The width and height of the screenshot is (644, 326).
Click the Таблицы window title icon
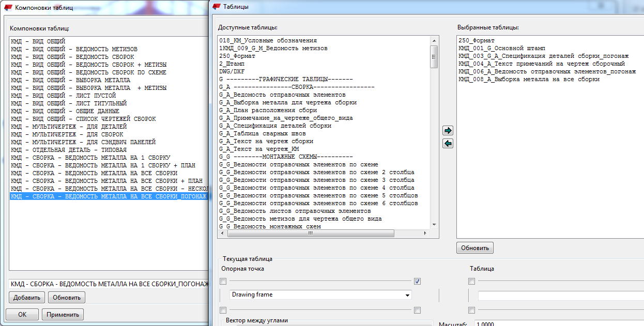(x=217, y=7)
